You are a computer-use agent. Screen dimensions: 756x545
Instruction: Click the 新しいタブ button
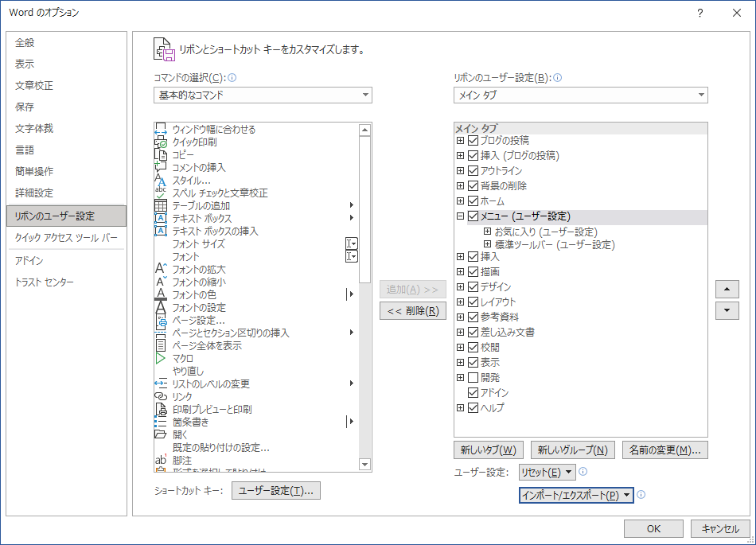tap(488, 450)
